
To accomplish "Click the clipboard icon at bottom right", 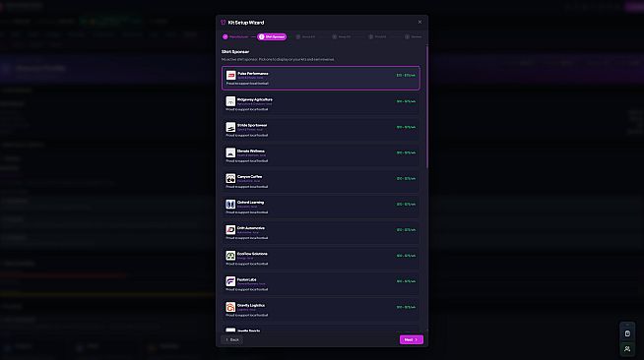I will 627,333.
